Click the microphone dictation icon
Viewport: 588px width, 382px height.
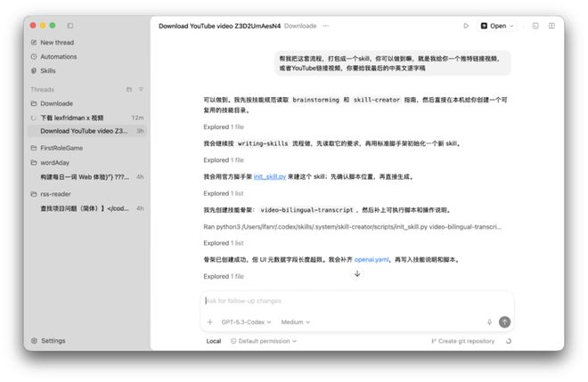pos(489,322)
